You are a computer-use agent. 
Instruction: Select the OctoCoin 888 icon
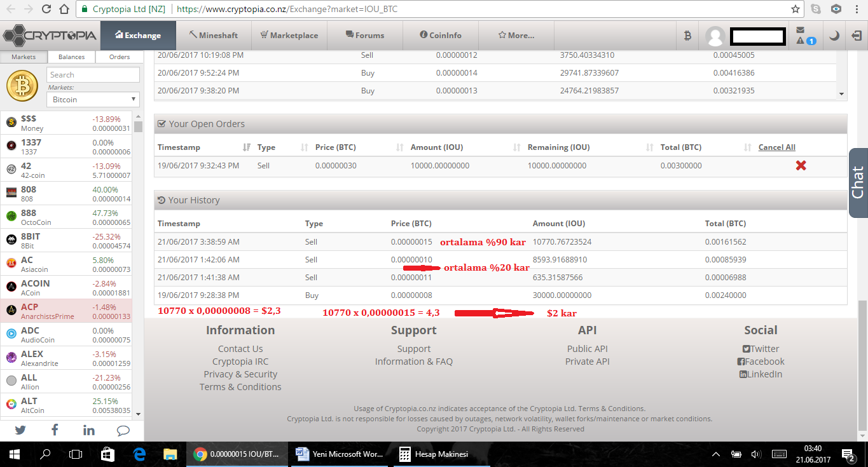pos(11,217)
